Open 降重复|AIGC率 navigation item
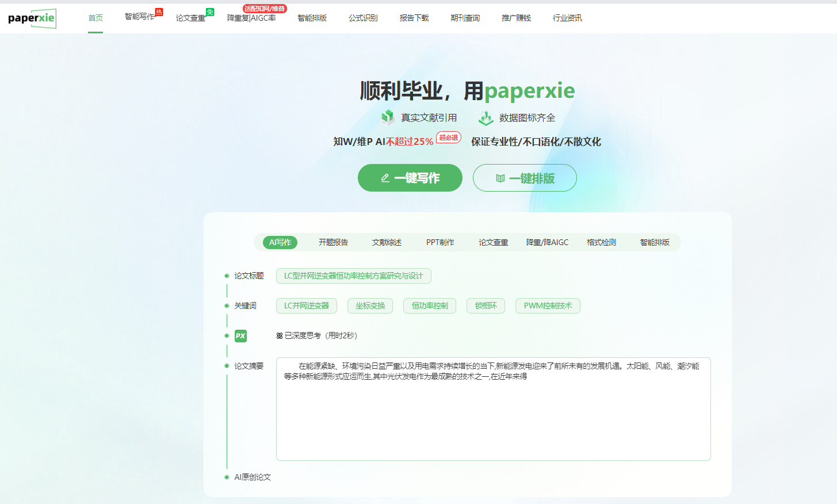 click(x=251, y=18)
